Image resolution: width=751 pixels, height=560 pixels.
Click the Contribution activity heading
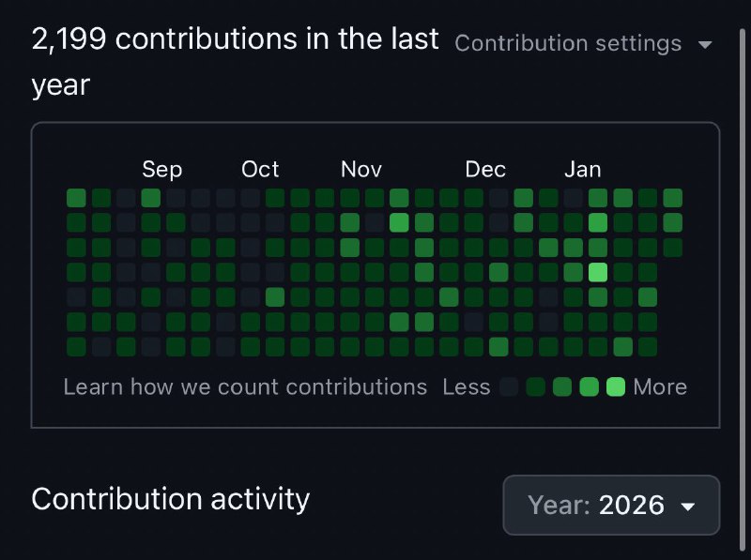point(170,500)
